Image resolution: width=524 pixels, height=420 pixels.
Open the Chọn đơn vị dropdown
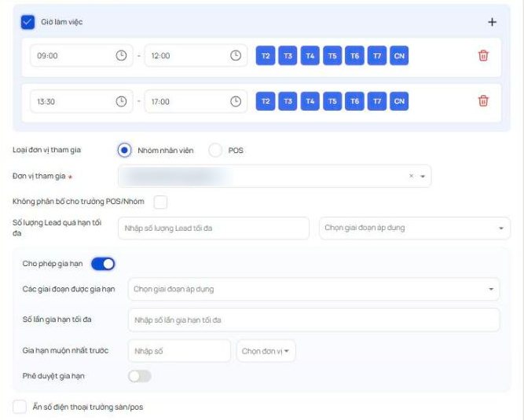[x=266, y=351]
